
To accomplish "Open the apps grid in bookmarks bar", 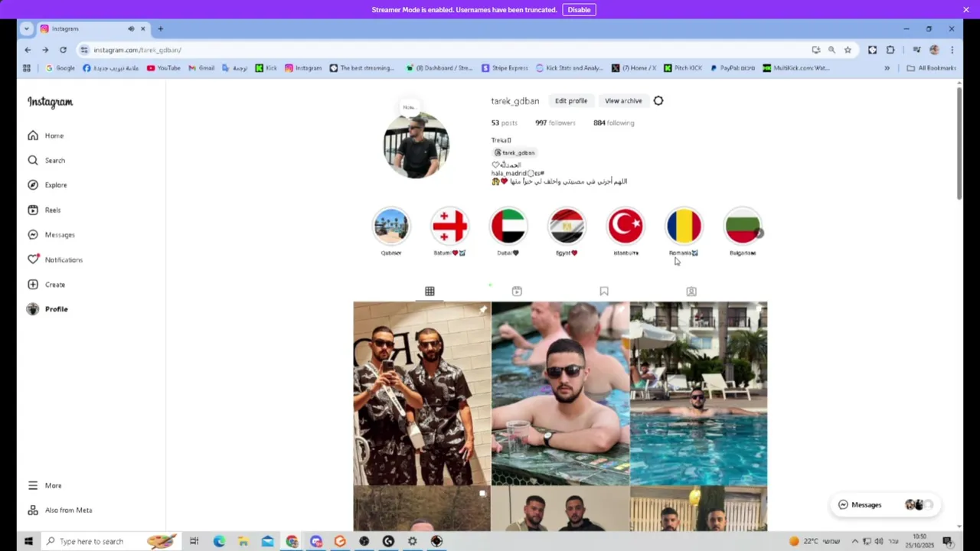I will pyautogui.click(x=27, y=68).
